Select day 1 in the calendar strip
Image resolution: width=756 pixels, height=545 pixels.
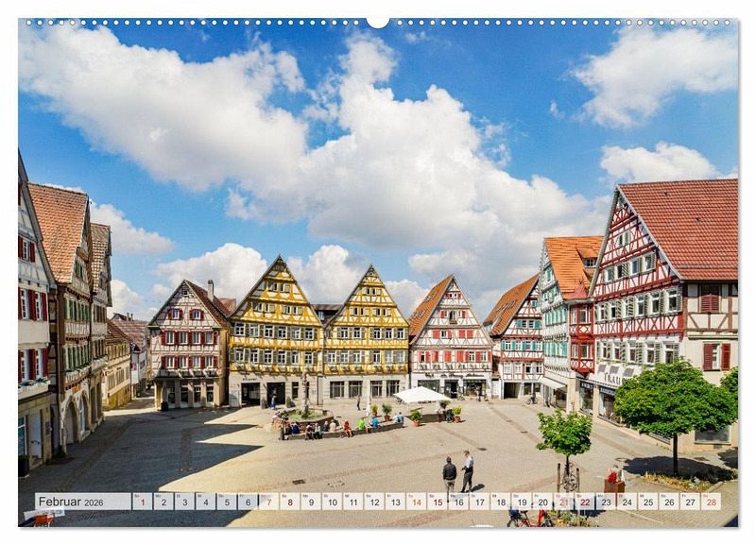click(142, 502)
